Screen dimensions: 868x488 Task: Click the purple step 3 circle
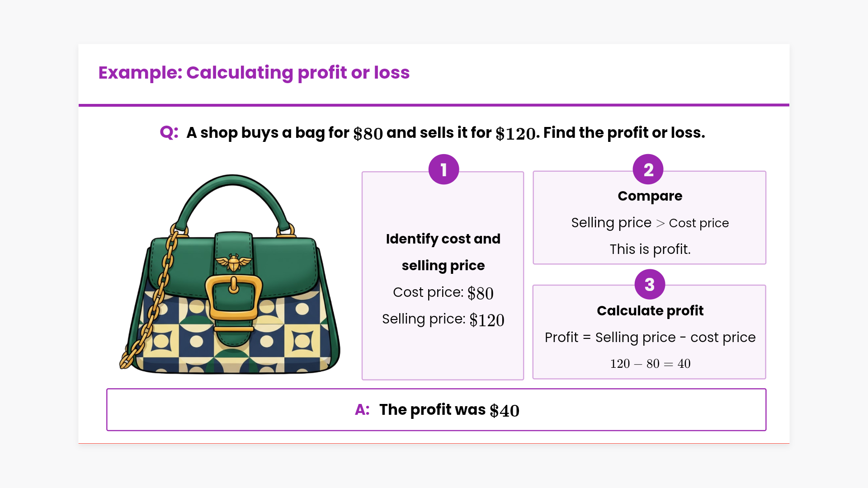click(x=649, y=284)
